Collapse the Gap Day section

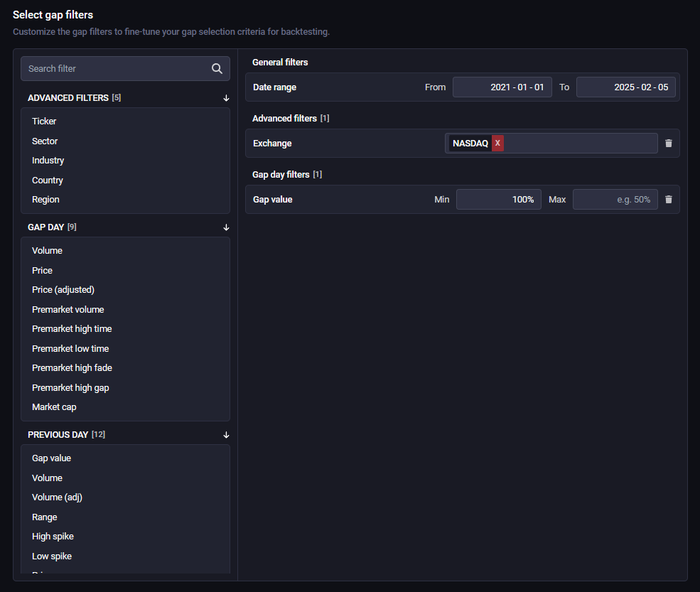click(x=226, y=227)
